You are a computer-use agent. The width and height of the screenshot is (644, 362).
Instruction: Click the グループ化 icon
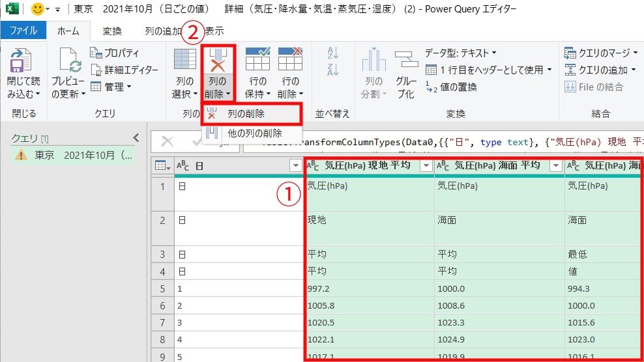pos(406,60)
